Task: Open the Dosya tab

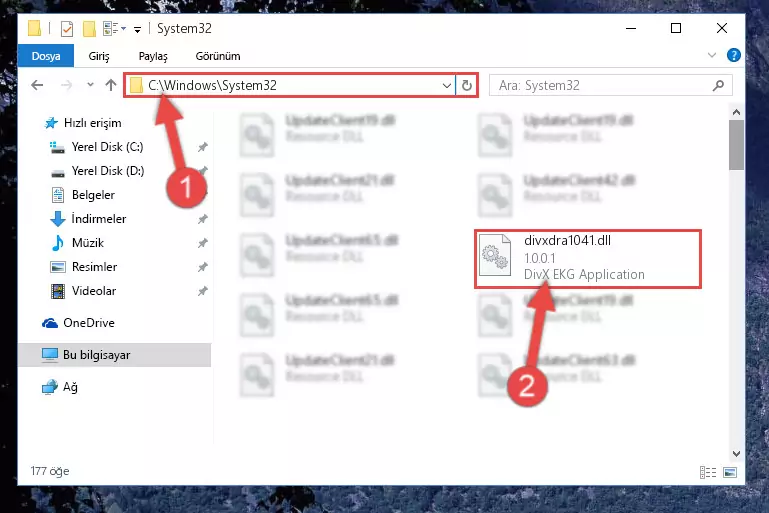Action: point(46,56)
